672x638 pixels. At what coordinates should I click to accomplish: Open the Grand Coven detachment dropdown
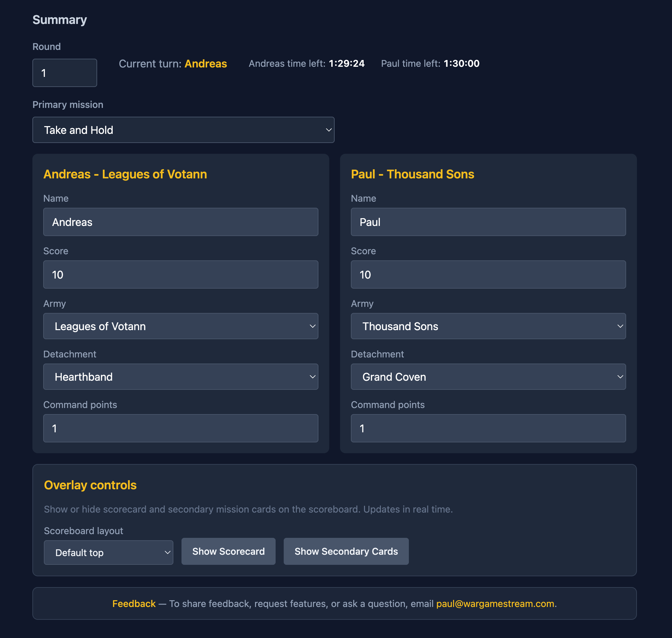(488, 376)
